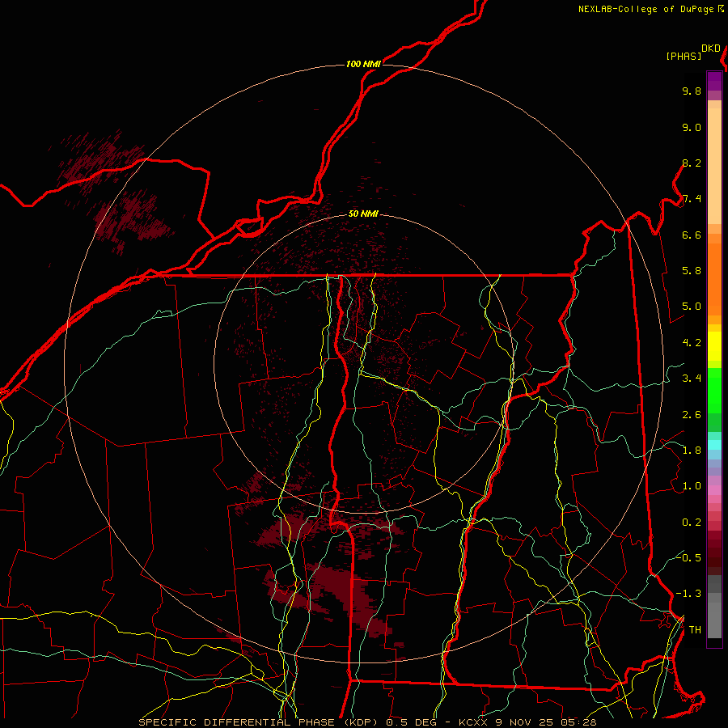The image size is (728, 728).
Task: Click the 3.4 scale value
Action: (692, 379)
